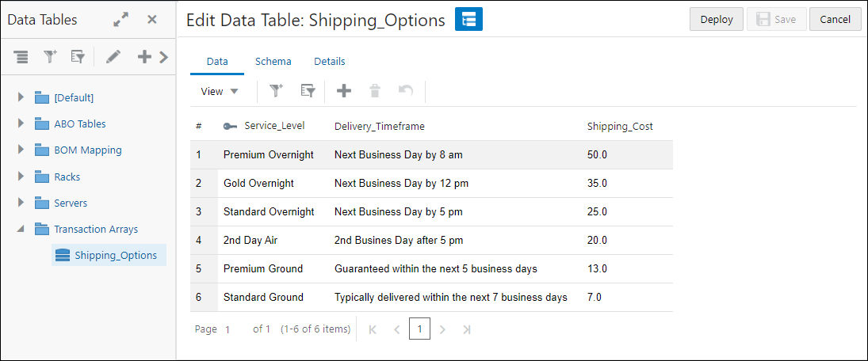Click the undo arrow icon

click(406, 91)
